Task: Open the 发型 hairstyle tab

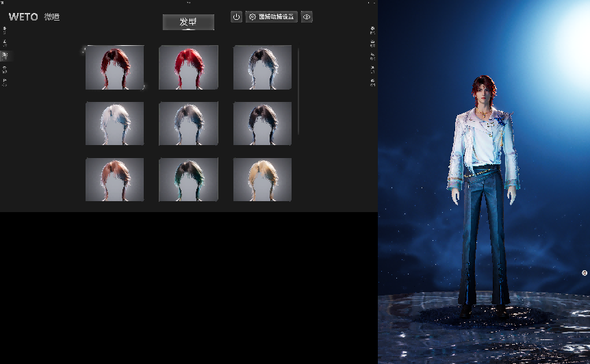Action: click(x=188, y=22)
